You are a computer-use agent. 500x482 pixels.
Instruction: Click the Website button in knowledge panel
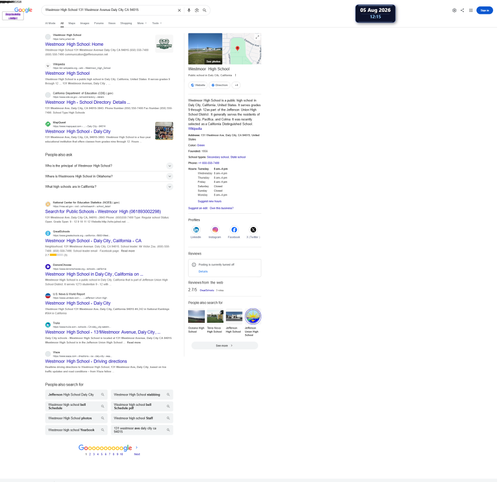pos(198,85)
